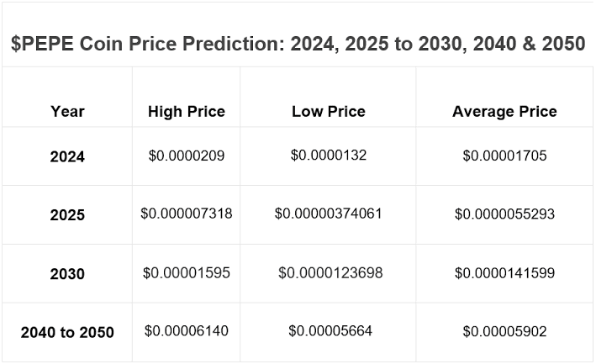Select the 2030 row label

tap(67, 274)
